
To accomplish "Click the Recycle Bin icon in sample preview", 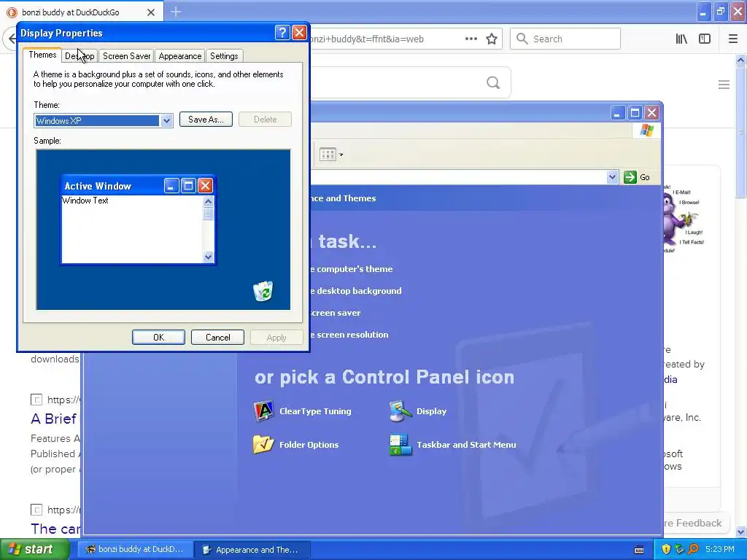I will coord(263,291).
